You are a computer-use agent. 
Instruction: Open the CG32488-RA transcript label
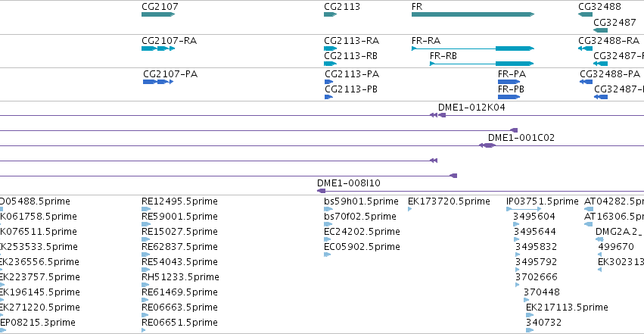point(608,41)
